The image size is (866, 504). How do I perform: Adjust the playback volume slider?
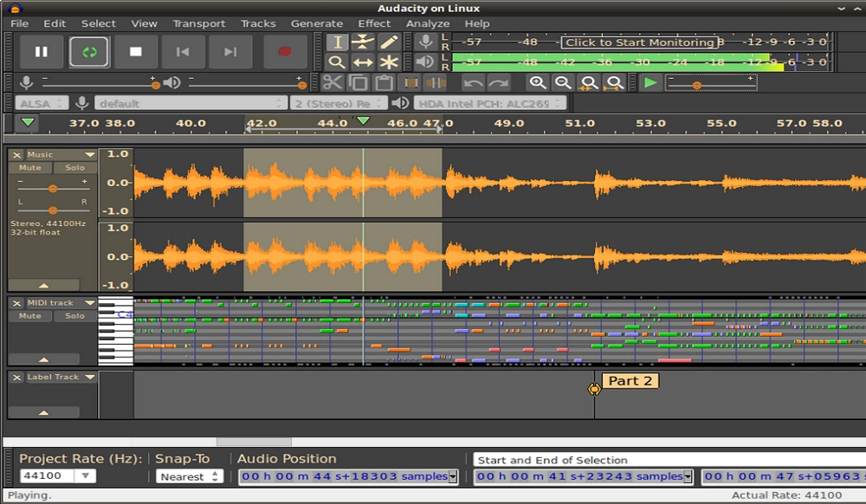point(247,83)
